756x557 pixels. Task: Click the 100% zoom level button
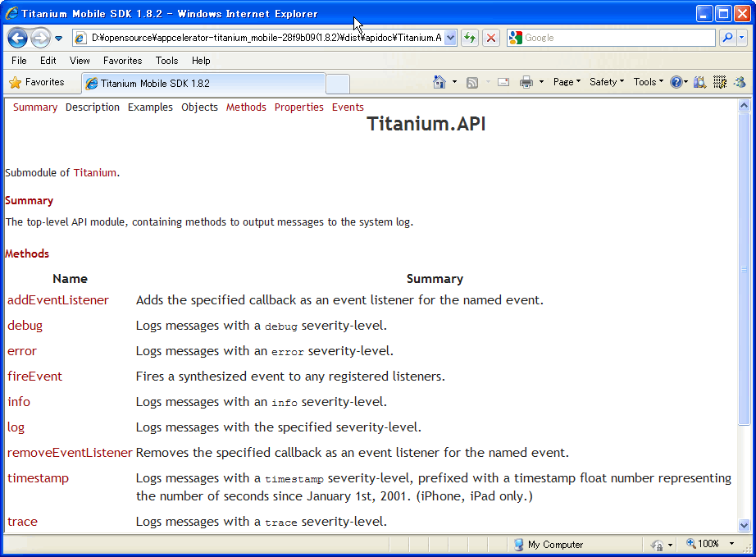point(703,544)
